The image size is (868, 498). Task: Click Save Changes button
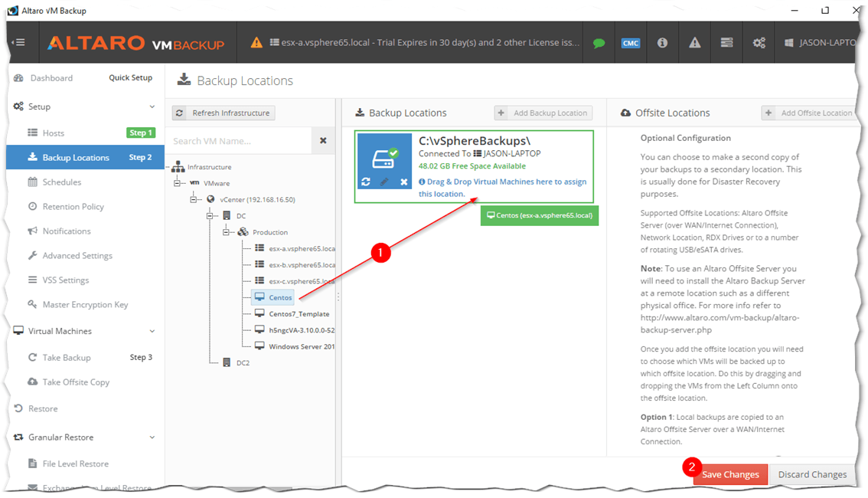coord(730,474)
